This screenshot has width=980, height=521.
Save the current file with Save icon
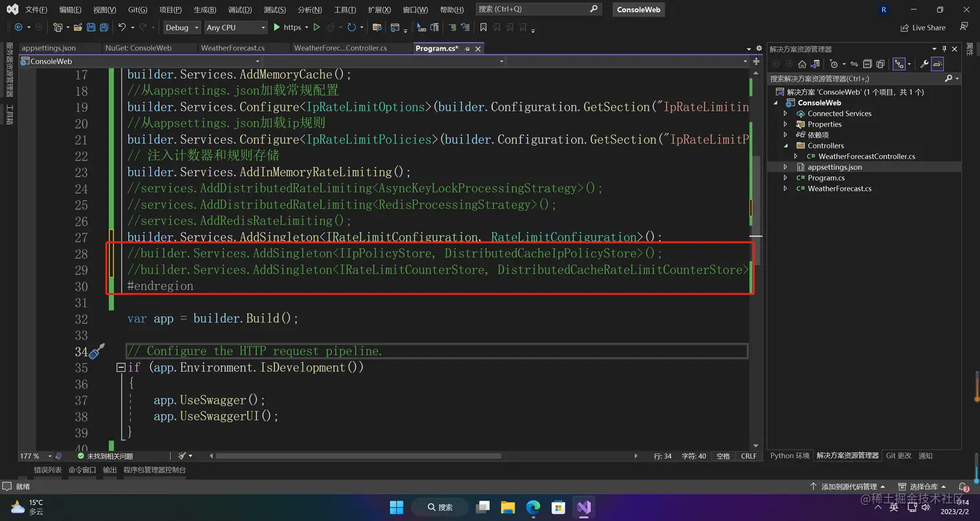91,27
